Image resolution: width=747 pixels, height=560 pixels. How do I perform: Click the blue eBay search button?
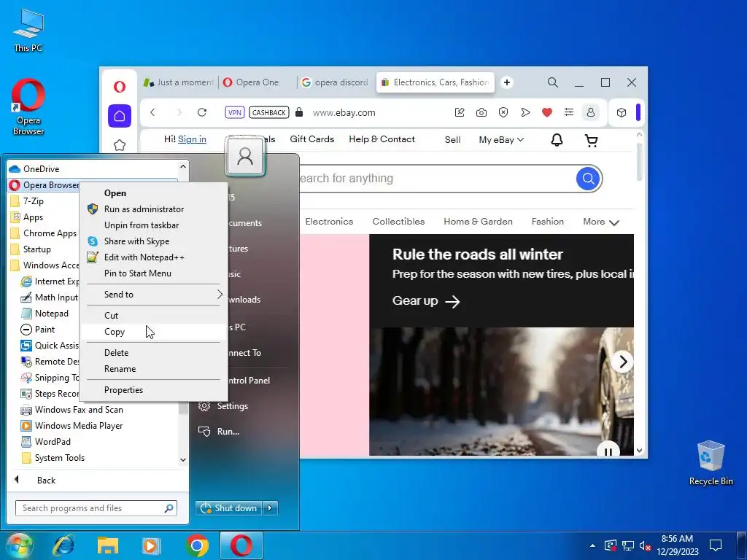pos(588,179)
